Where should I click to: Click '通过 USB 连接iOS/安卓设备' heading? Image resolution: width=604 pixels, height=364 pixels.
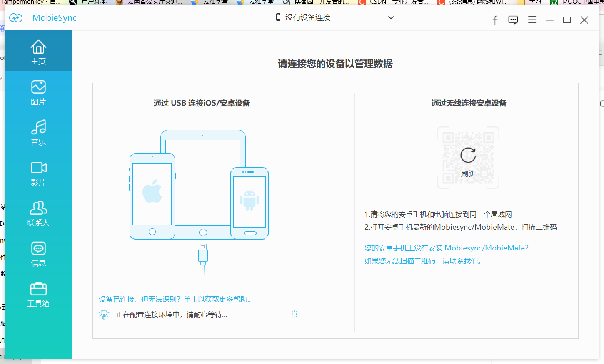click(x=202, y=103)
